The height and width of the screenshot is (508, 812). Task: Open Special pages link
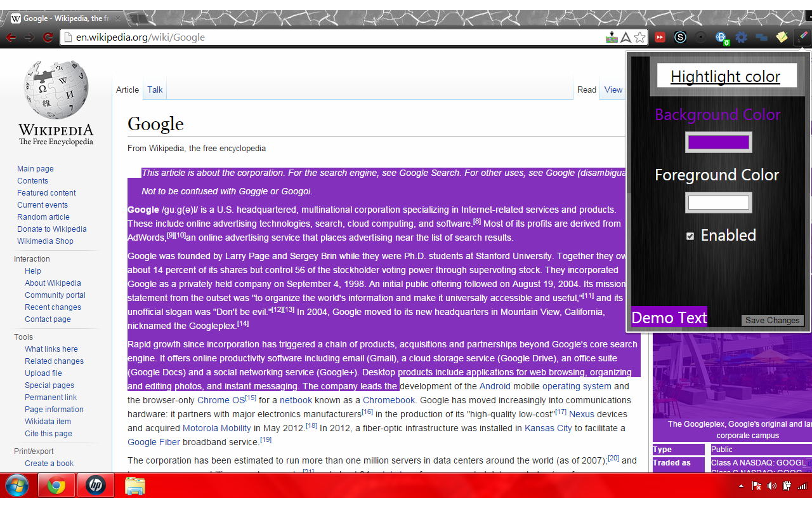point(49,385)
